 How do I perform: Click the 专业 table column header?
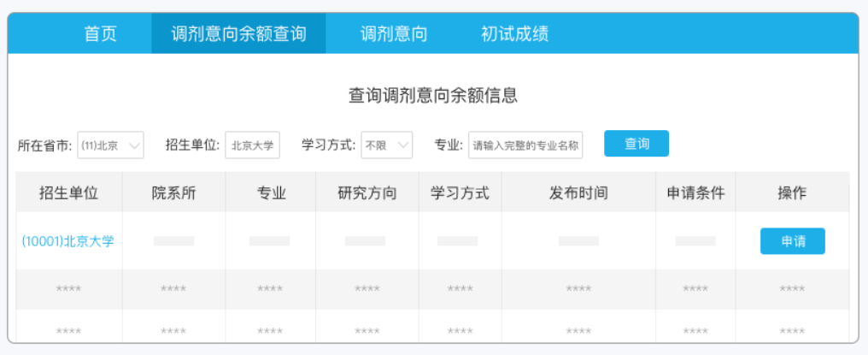click(270, 192)
